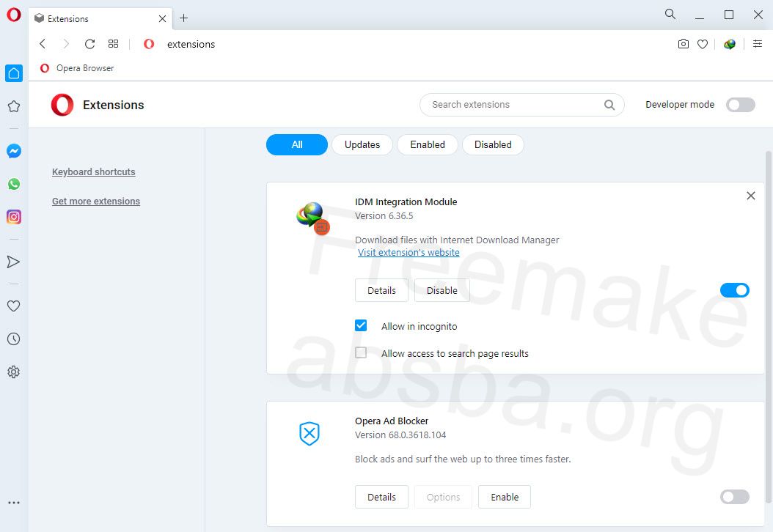Switch to the Extensions browser tab

100,19
